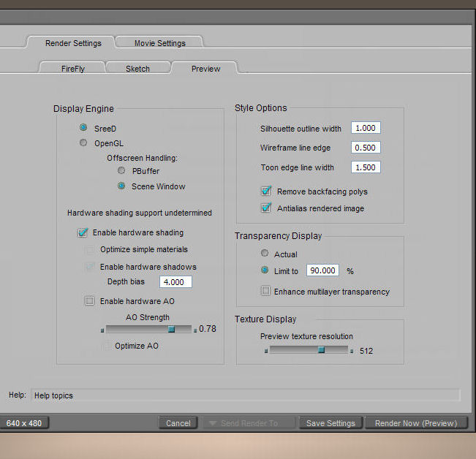Select Actual transparency display option
The height and width of the screenshot is (459, 476).
[x=265, y=254]
